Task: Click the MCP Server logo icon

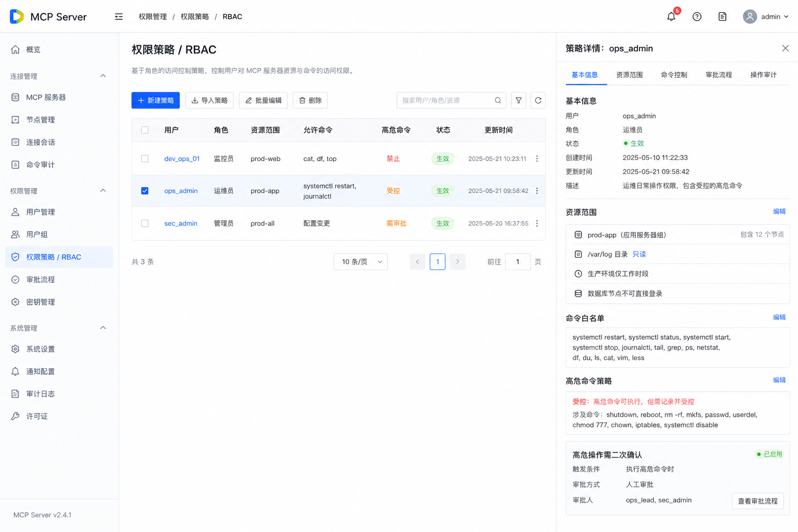Action: click(17, 17)
